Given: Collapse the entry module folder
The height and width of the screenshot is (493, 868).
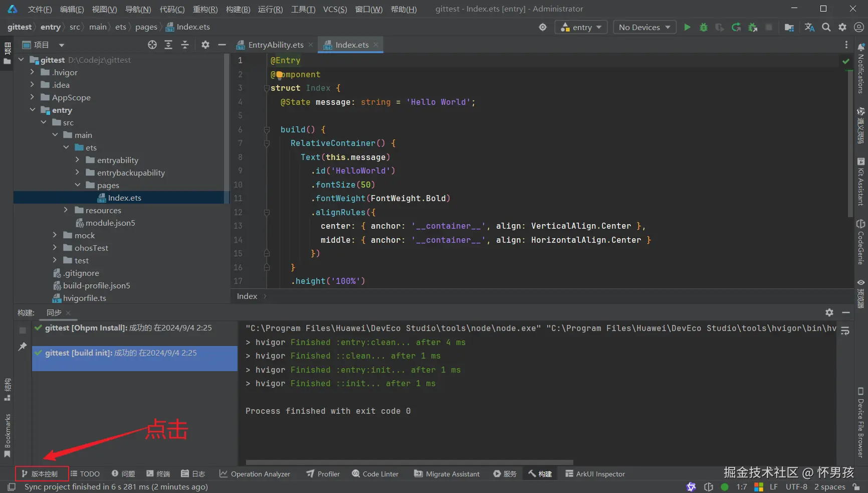Looking at the screenshot, I should tap(33, 110).
